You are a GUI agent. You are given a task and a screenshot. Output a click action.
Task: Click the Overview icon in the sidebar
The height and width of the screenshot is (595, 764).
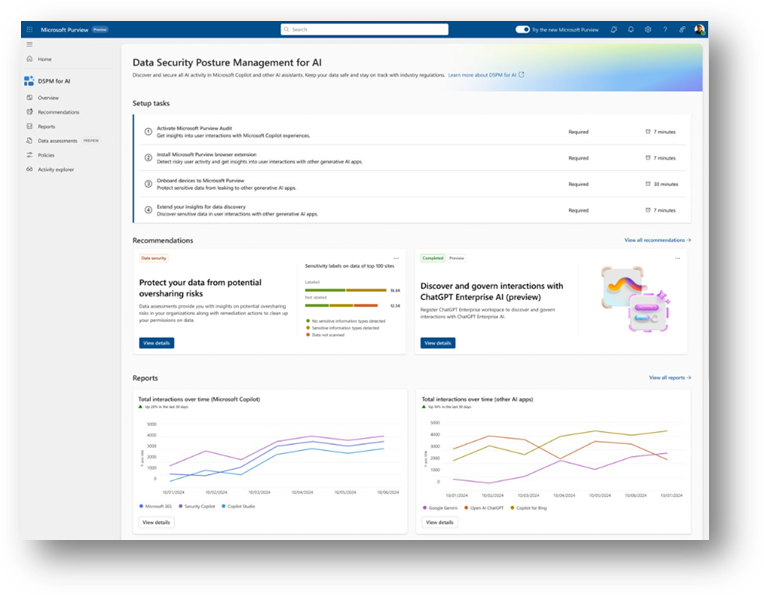30,97
